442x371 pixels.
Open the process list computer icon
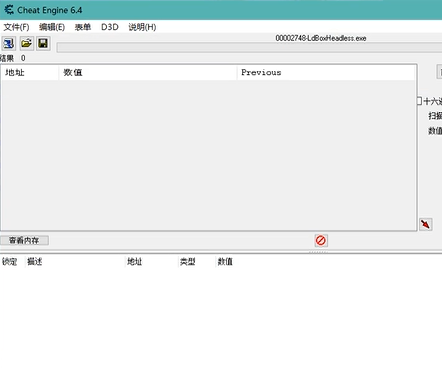click(x=8, y=43)
